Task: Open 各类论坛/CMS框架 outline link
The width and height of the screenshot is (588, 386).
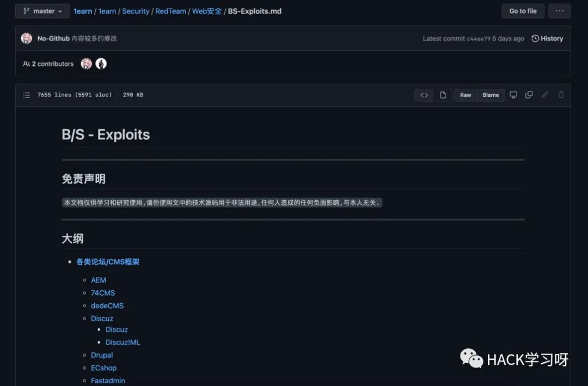Action: point(108,262)
